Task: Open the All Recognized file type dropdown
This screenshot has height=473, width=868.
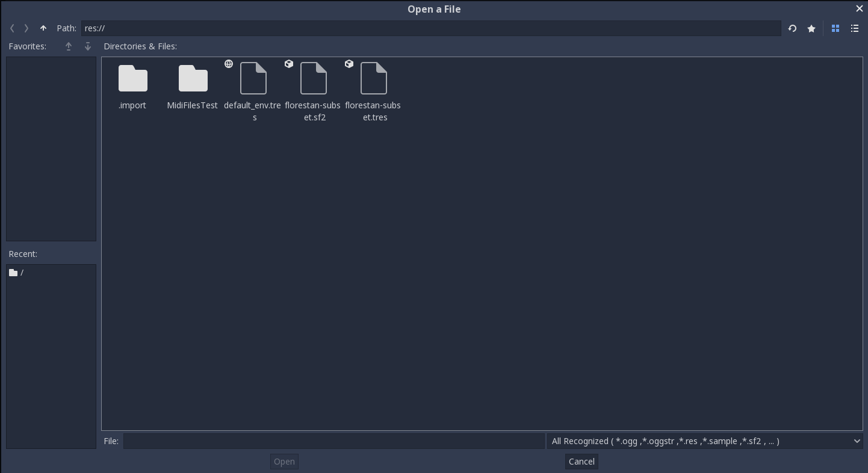Action: pos(705,441)
